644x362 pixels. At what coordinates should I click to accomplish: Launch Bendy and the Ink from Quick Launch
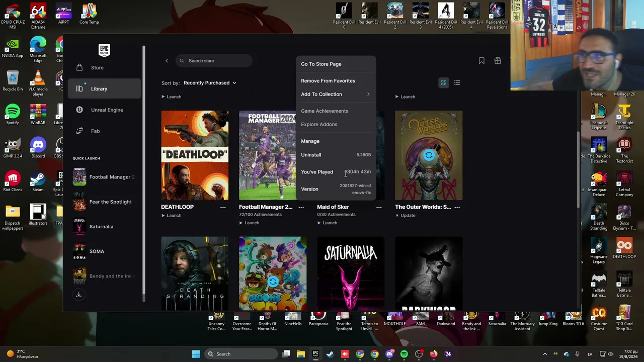104,276
